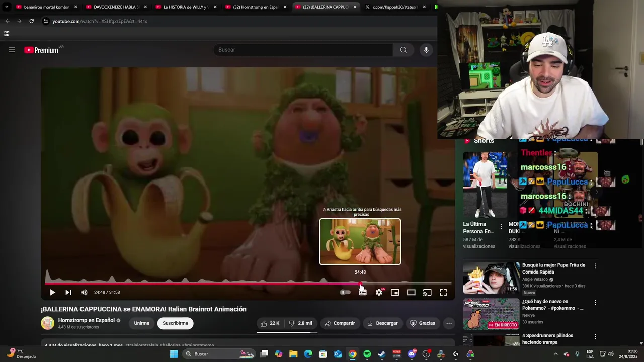The image size is (644, 362).
Task: Open the YouTube hamburger menu
Action: pos(12,50)
